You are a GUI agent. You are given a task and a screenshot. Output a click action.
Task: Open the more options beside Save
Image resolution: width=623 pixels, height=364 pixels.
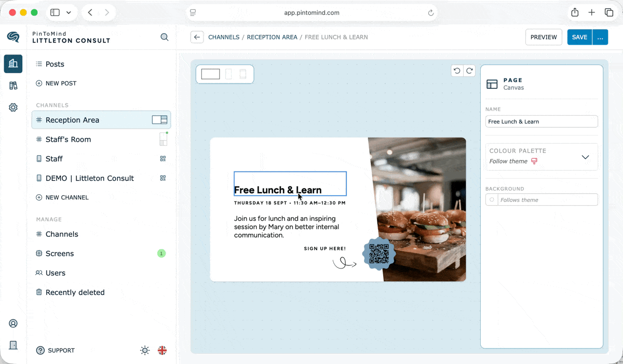(600, 37)
